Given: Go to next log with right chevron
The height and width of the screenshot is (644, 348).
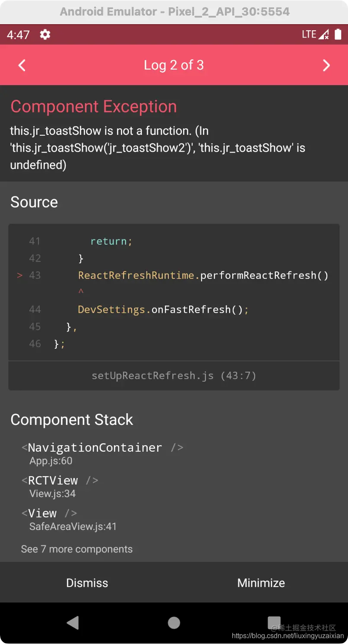Looking at the screenshot, I should [x=326, y=65].
